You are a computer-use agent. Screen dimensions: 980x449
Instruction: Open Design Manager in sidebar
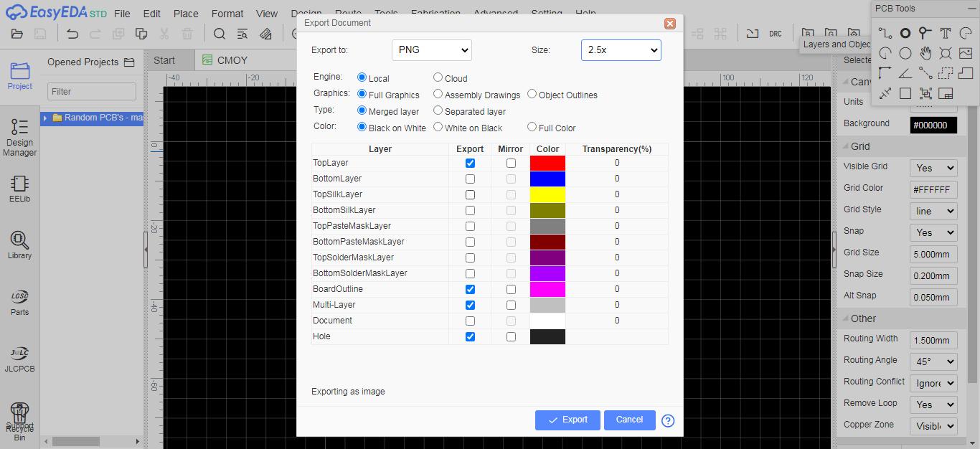(20, 137)
